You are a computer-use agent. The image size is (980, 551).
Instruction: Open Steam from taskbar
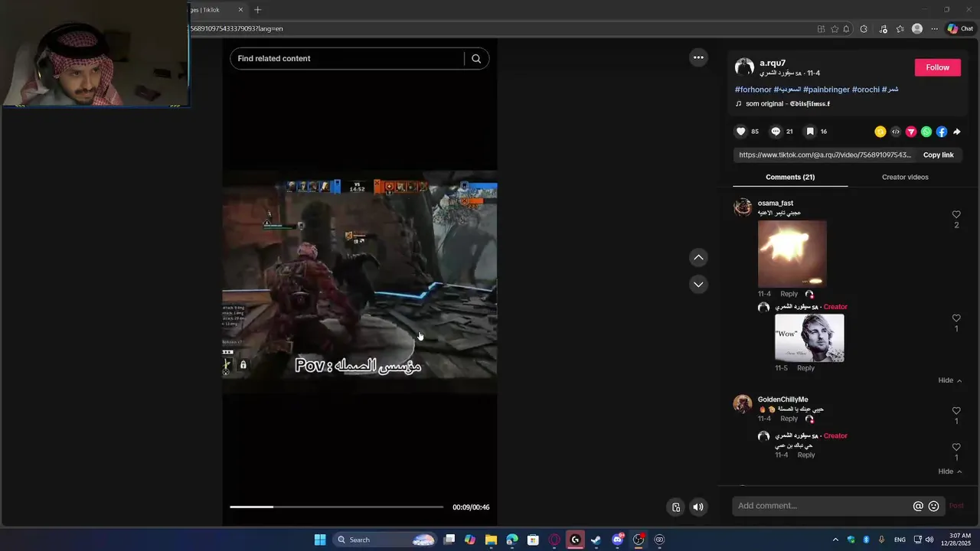click(596, 540)
